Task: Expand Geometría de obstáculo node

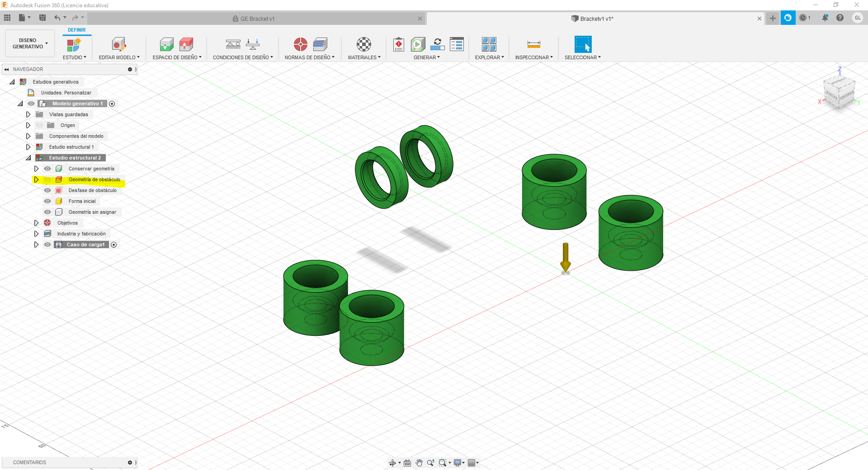Action: (36, 179)
